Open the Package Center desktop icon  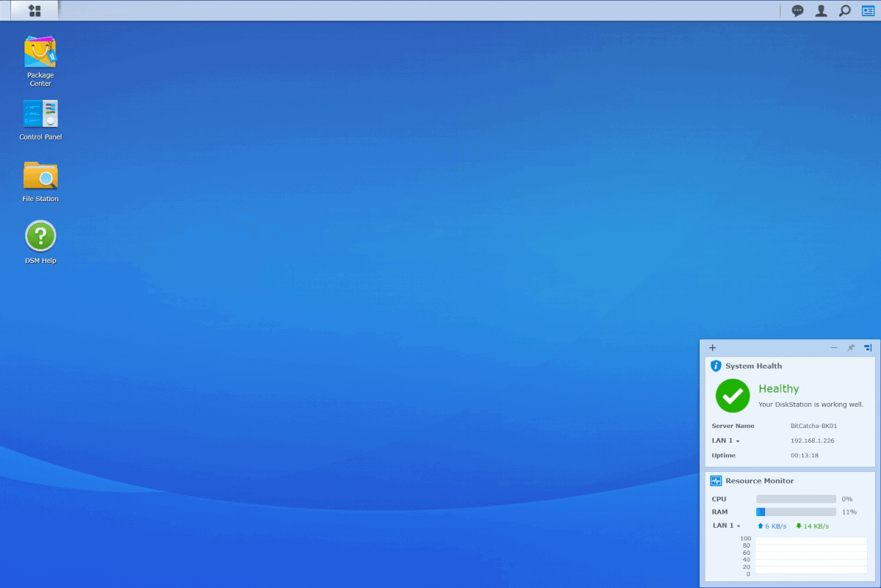click(x=40, y=62)
